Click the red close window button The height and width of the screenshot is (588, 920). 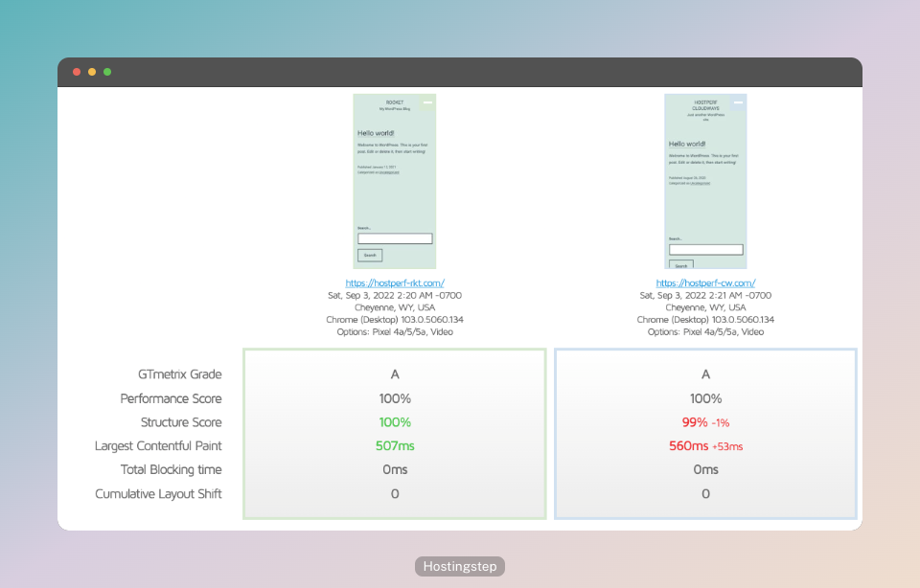point(77,72)
